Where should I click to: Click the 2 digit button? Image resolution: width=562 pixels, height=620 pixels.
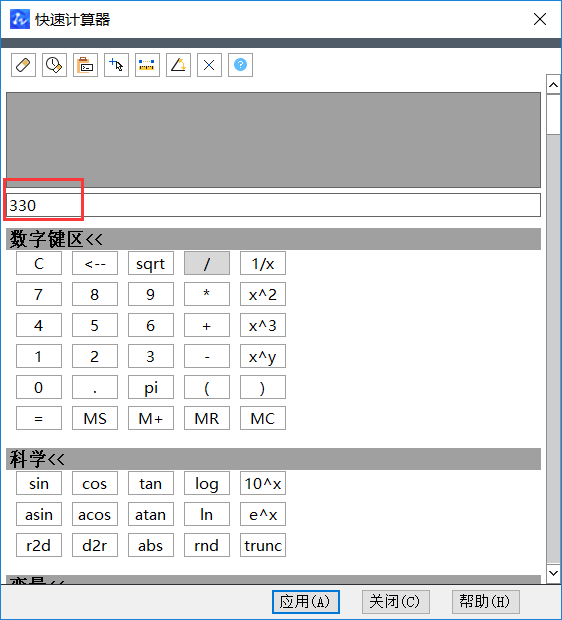click(x=95, y=356)
